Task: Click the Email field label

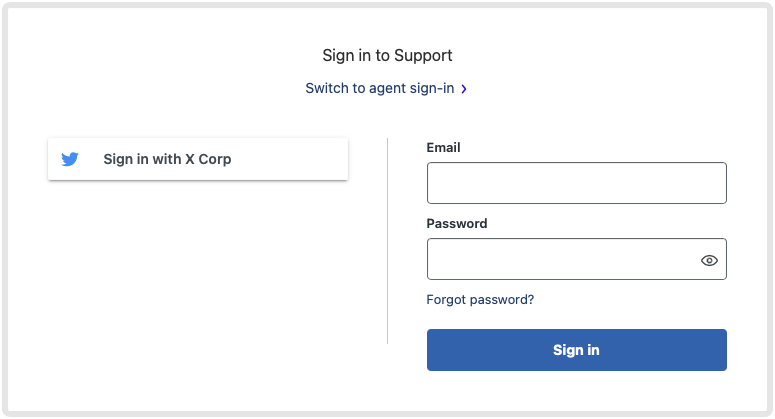Action: tap(443, 147)
